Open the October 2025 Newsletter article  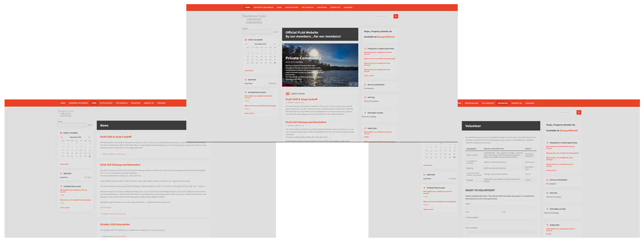click(115, 224)
